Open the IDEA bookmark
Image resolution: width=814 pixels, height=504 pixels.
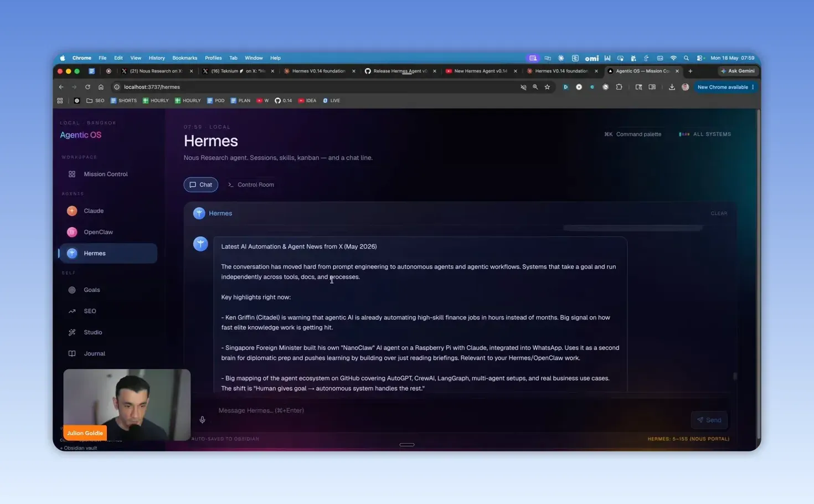(307, 101)
